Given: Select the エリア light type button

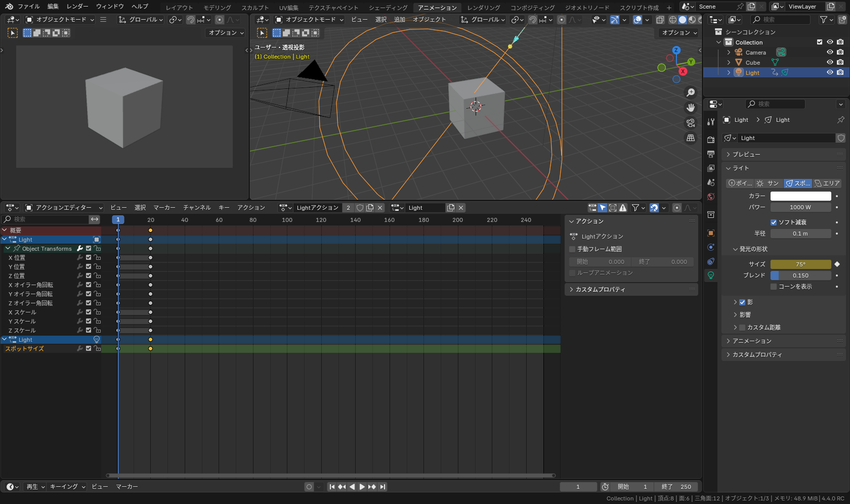Looking at the screenshot, I should coord(827,184).
